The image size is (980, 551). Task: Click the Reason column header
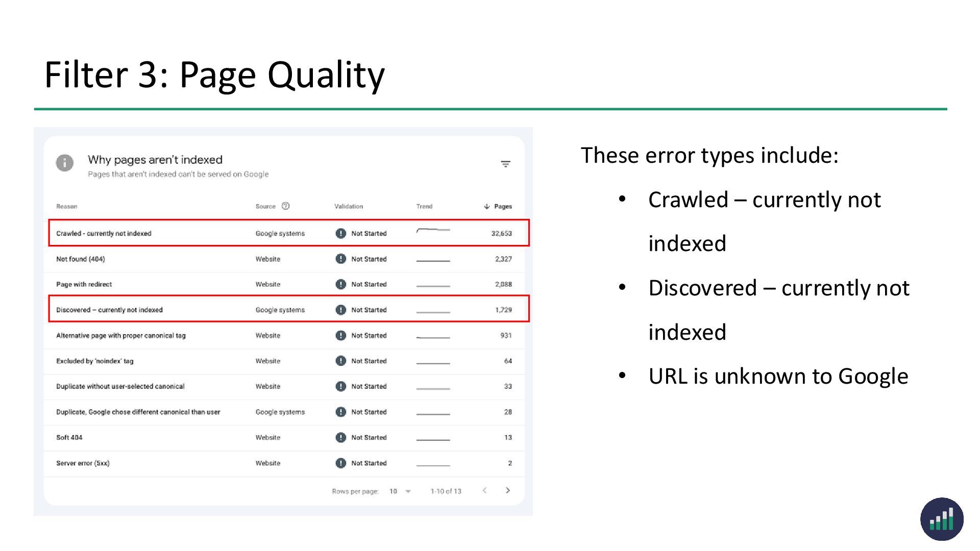[x=67, y=207]
